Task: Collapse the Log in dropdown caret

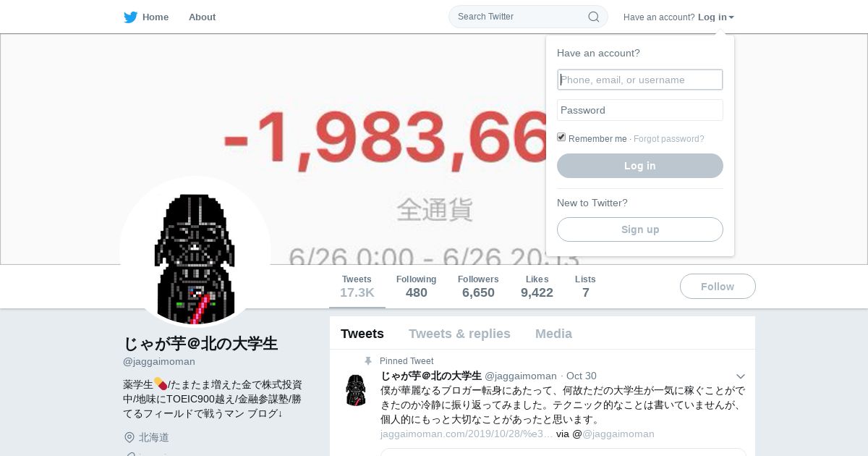Action: pos(731,17)
